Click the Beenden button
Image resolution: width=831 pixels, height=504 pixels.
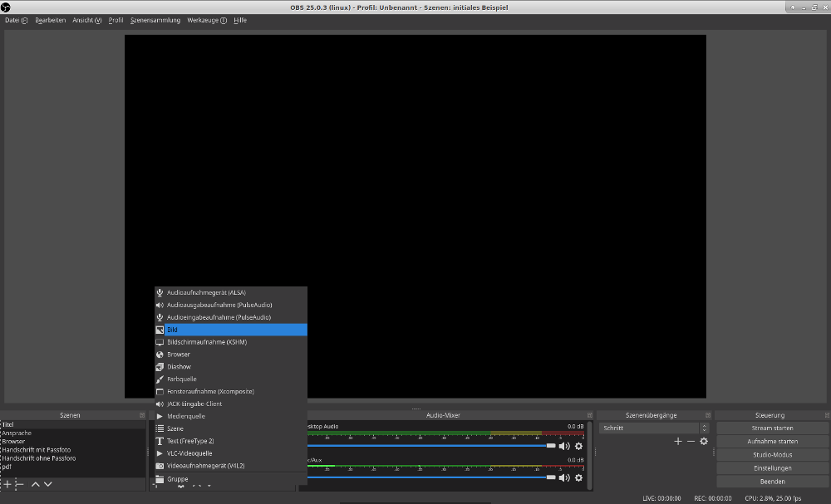point(772,482)
